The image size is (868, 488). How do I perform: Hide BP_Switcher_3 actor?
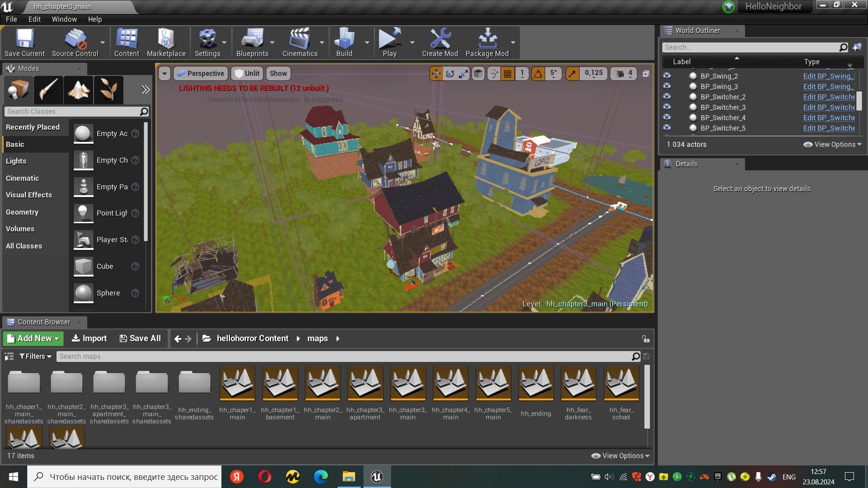(667, 107)
